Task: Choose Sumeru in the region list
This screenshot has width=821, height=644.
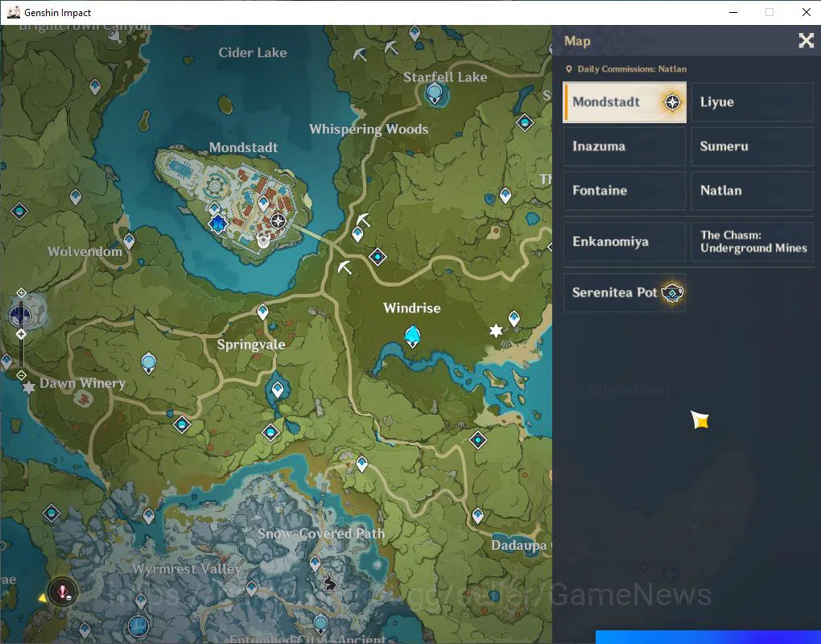Action: coord(753,147)
